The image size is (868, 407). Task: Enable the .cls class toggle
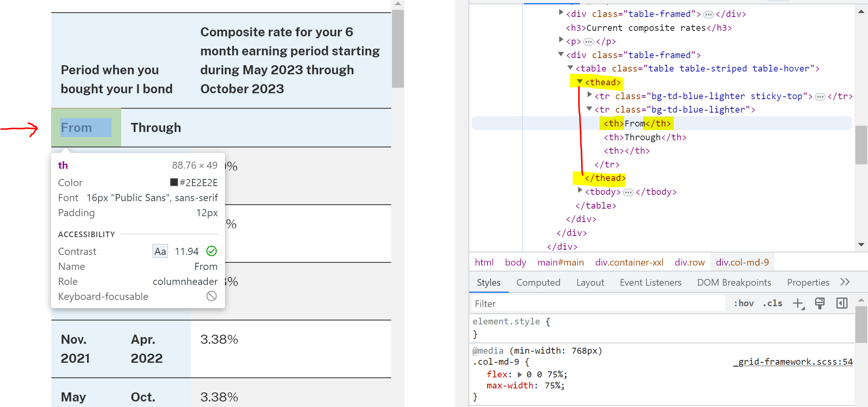pos(772,303)
